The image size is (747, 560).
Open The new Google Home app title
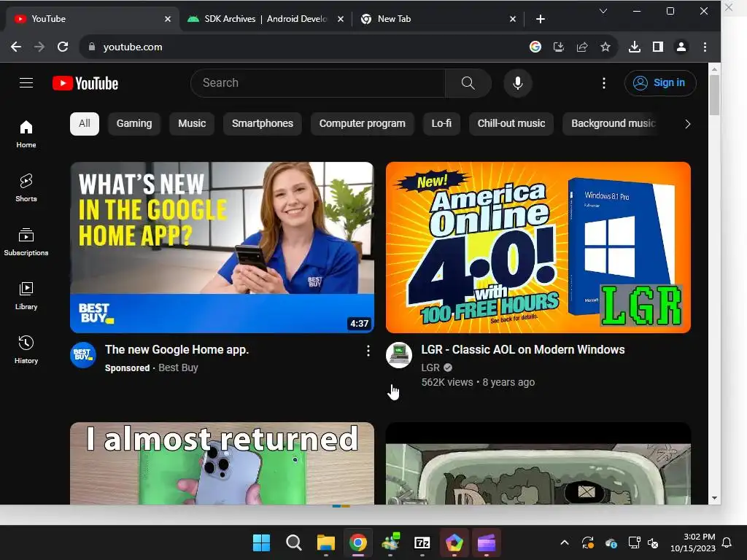pos(177,349)
